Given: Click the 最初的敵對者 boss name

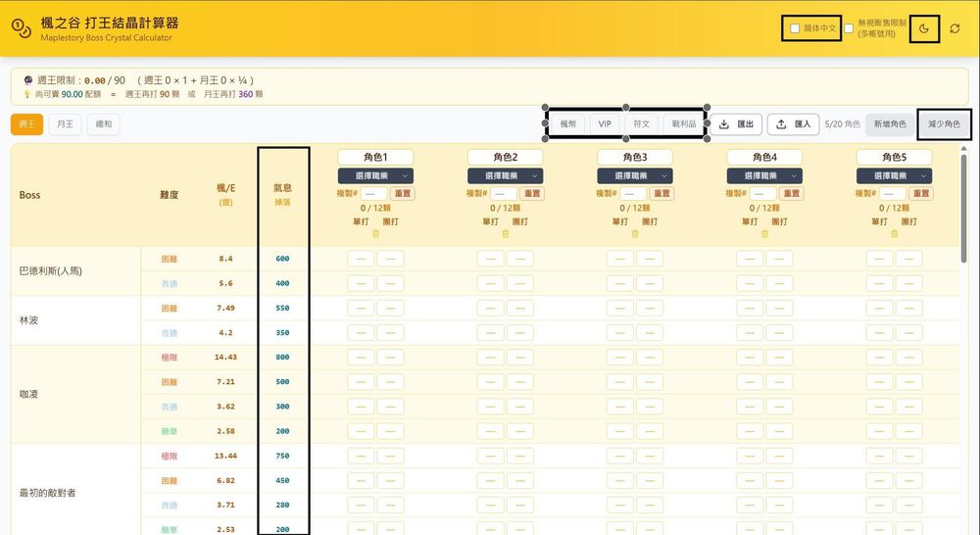Looking at the screenshot, I should [47, 493].
